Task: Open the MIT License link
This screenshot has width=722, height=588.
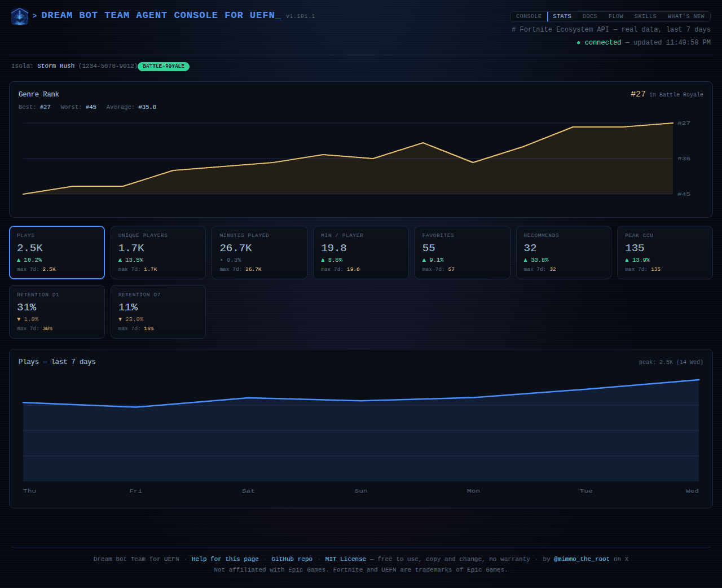Action: pyautogui.click(x=345, y=559)
